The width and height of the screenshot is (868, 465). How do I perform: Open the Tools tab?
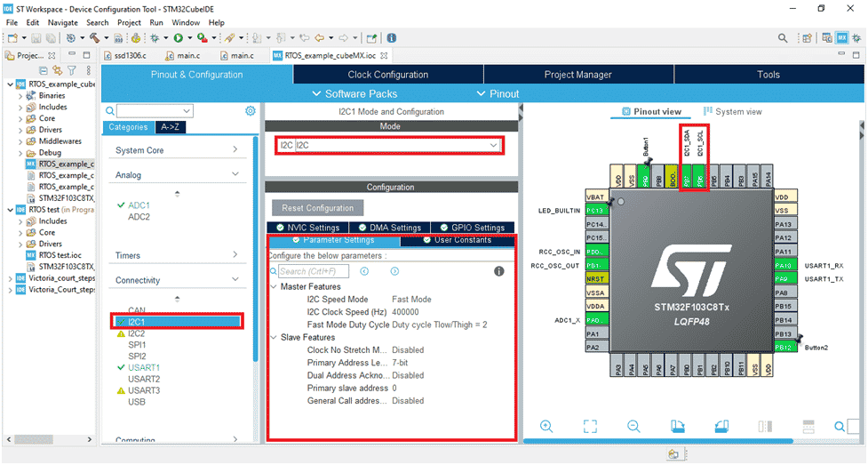tap(768, 75)
